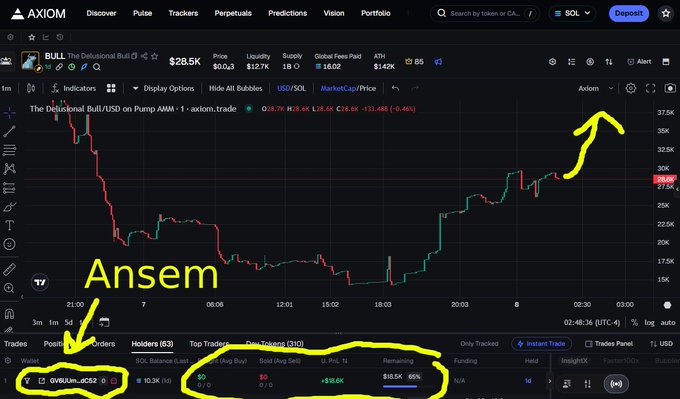This screenshot has width=680, height=399.
Task: Open the Discover page
Action: 101,13
